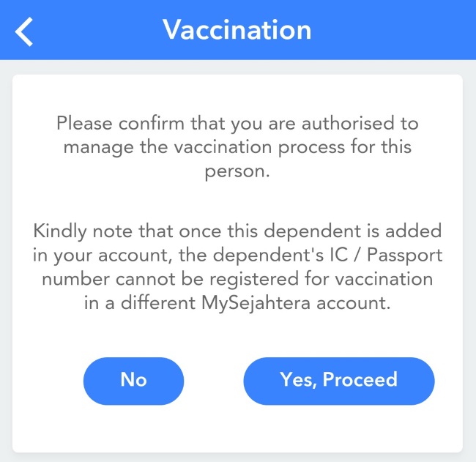
Task: Tap the 'Kindly note that once this dependent' line
Action: 237,231
